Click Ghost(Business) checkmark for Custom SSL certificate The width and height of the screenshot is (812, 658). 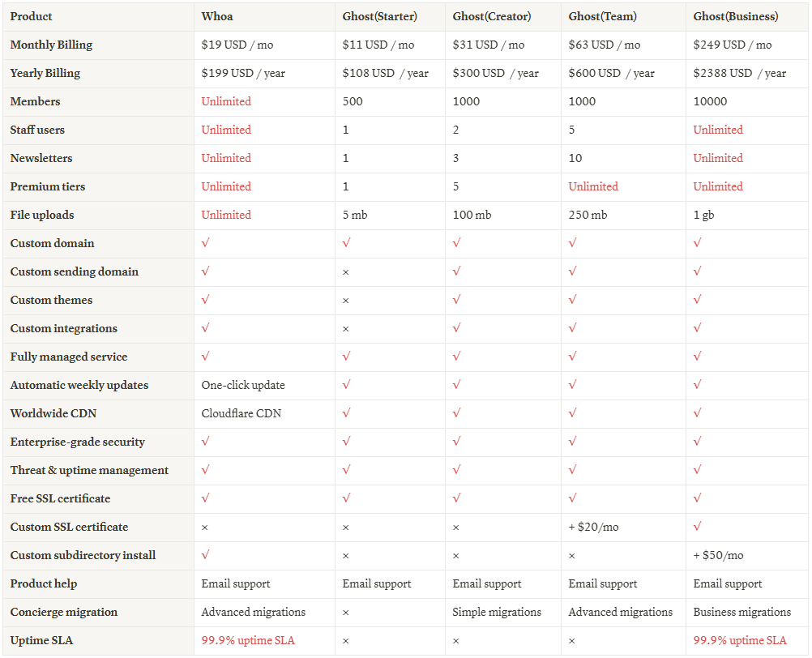pyautogui.click(x=697, y=527)
